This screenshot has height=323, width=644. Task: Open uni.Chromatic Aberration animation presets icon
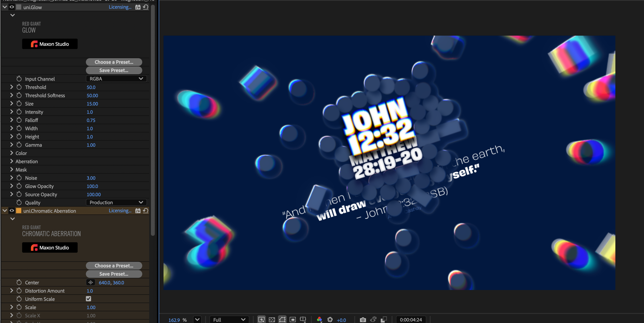pos(138,210)
